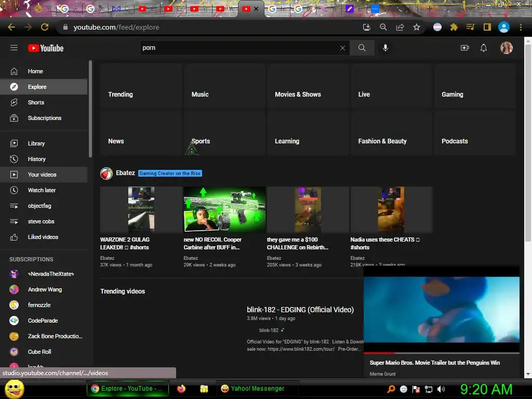Open Your videos in the sidebar
This screenshot has width=532, height=399.
44,175
